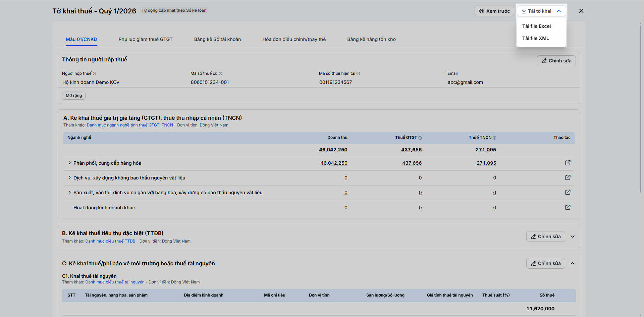Click Xem trước preview button

click(494, 11)
